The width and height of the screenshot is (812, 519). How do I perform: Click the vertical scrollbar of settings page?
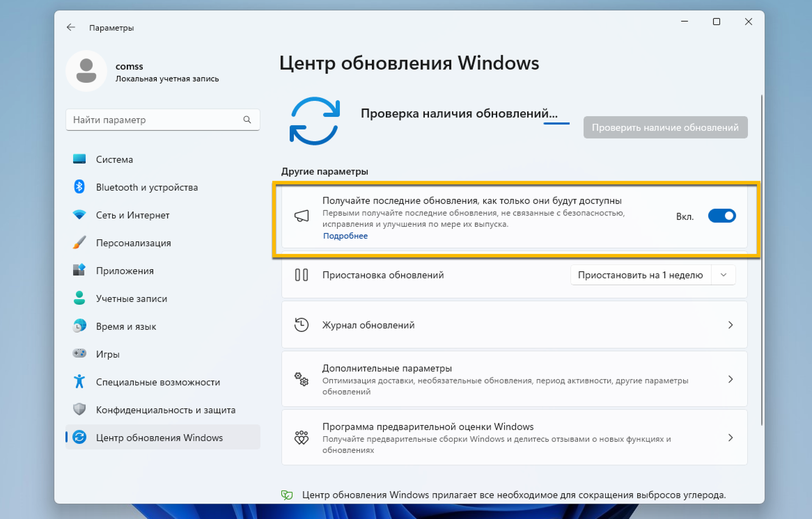coord(762,260)
